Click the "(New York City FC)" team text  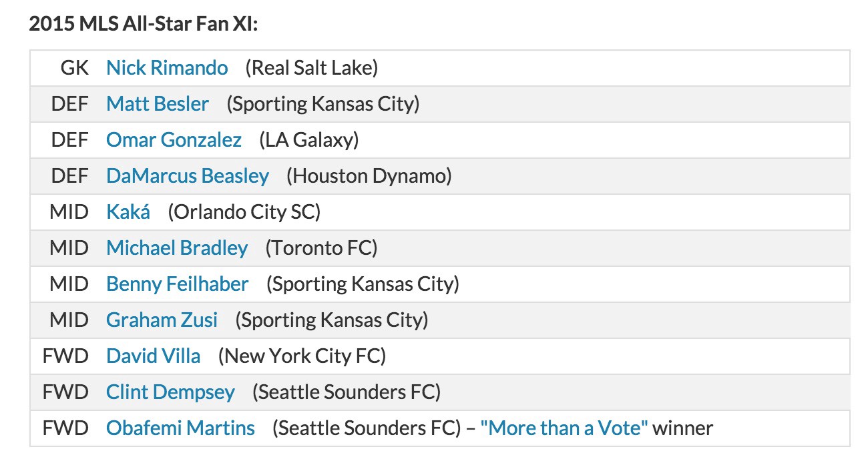click(x=302, y=356)
